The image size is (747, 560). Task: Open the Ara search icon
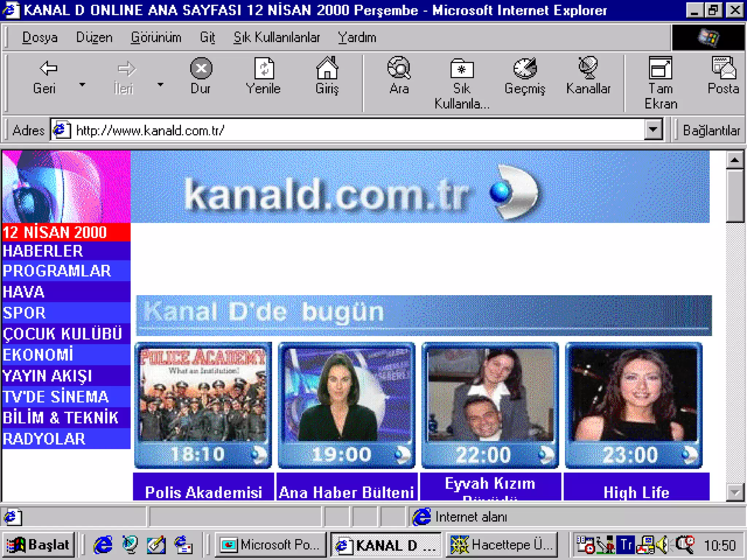pyautogui.click(x=399, y=68)
